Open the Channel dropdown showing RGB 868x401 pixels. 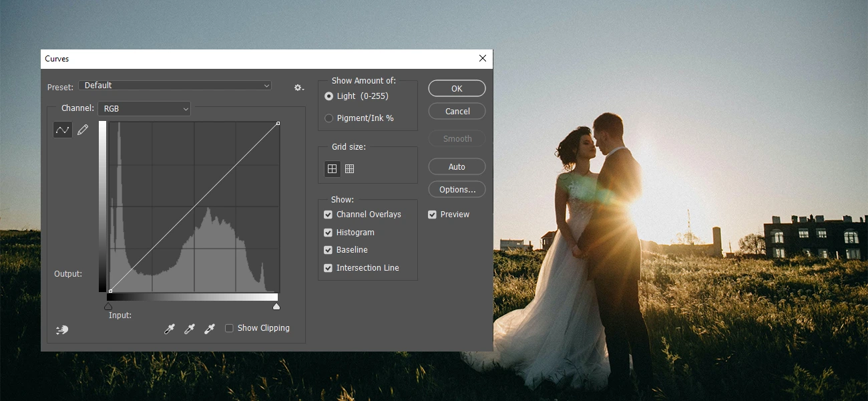pos(144,108)
